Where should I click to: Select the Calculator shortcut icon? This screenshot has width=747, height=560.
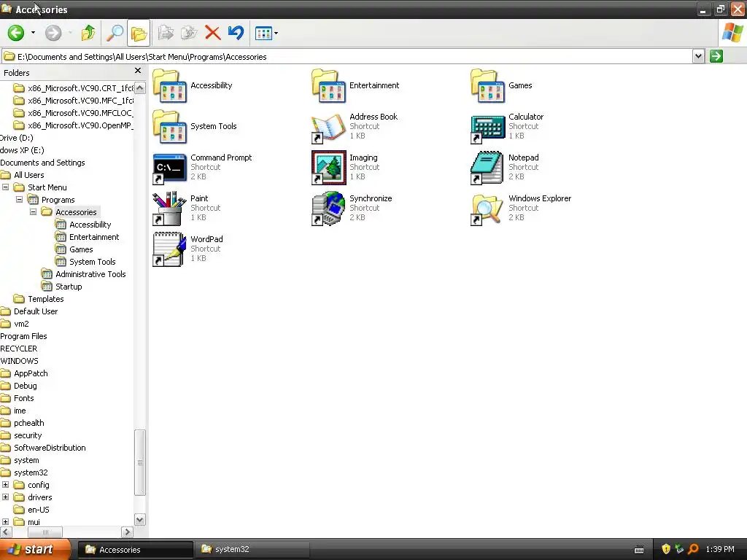pyautogui.click(x=487, y=128)
